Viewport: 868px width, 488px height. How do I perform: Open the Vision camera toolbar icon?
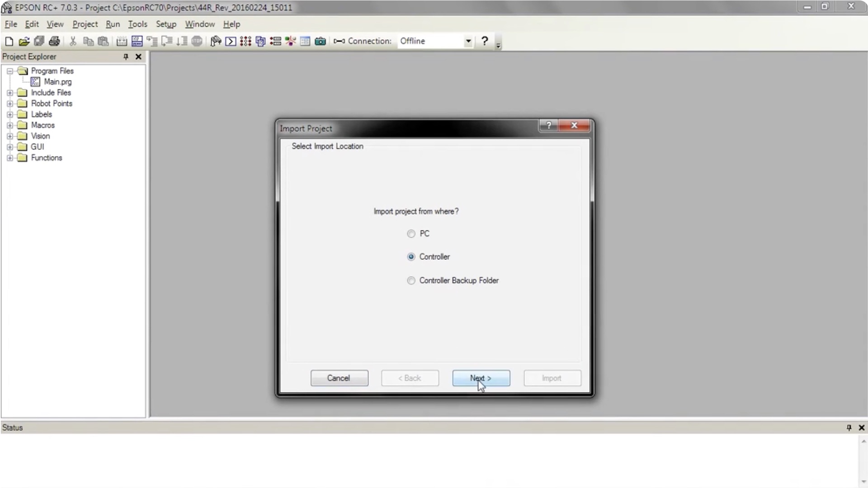click(x=320, y=42)
